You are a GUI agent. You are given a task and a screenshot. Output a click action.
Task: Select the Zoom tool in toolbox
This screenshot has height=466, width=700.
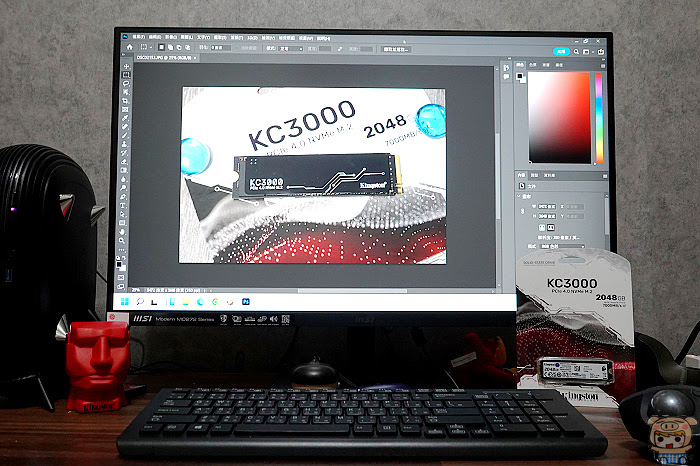[x=122, y=240]
